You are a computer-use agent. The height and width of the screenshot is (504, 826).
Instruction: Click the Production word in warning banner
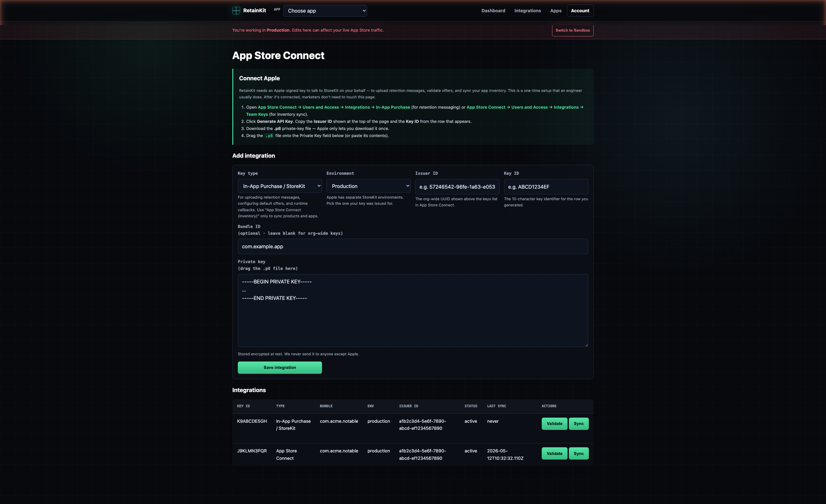tap(278, 30)
